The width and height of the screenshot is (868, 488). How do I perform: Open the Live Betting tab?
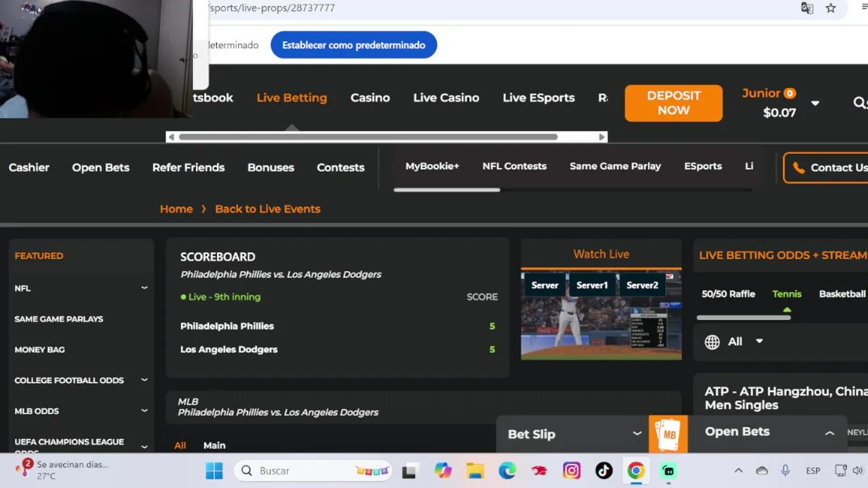292,98
